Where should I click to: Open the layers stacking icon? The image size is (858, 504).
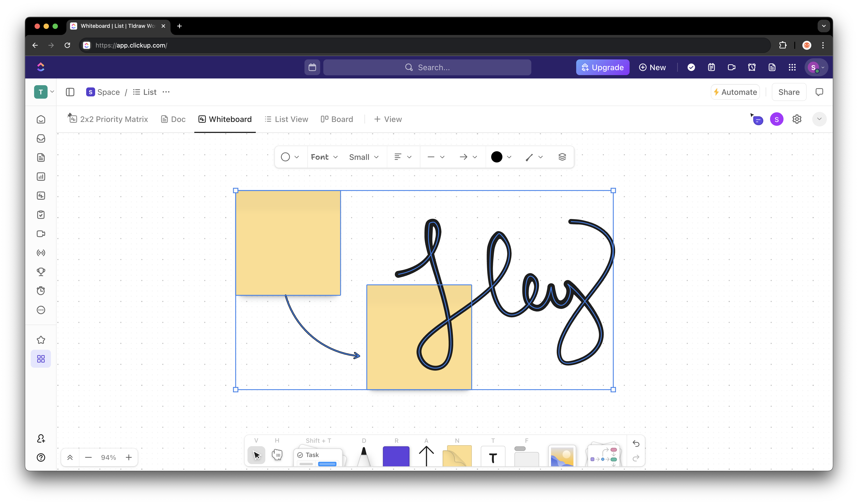[562, 157]
